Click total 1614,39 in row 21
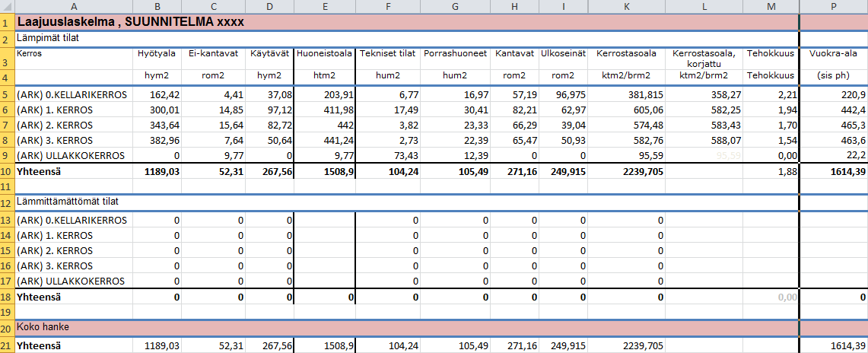The height and width of the screenshot is (353, 868). 834,346
